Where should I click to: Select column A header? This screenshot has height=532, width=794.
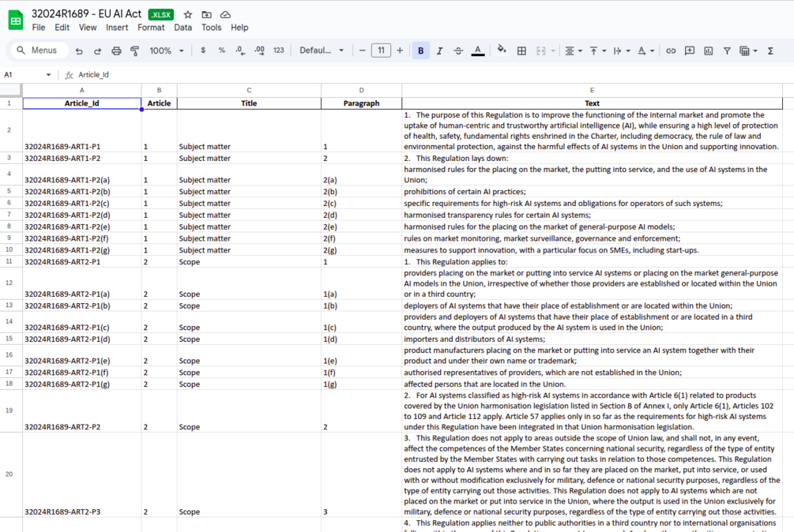click(x=82, y=90)
